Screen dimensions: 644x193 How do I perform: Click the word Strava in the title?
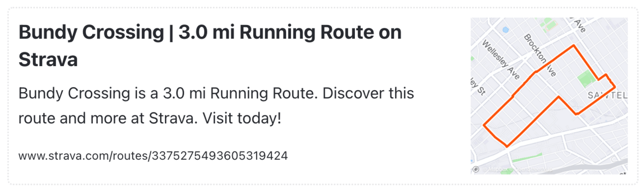(48, 60)
